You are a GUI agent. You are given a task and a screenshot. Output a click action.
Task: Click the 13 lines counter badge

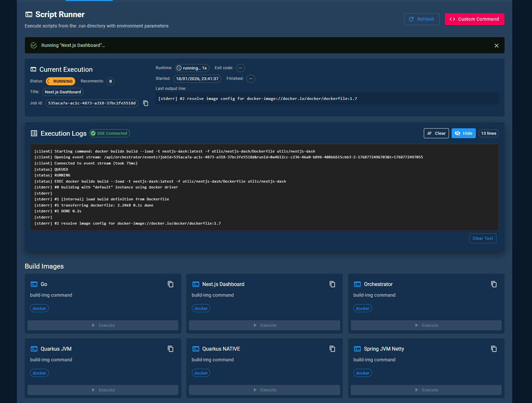point(488,133)
